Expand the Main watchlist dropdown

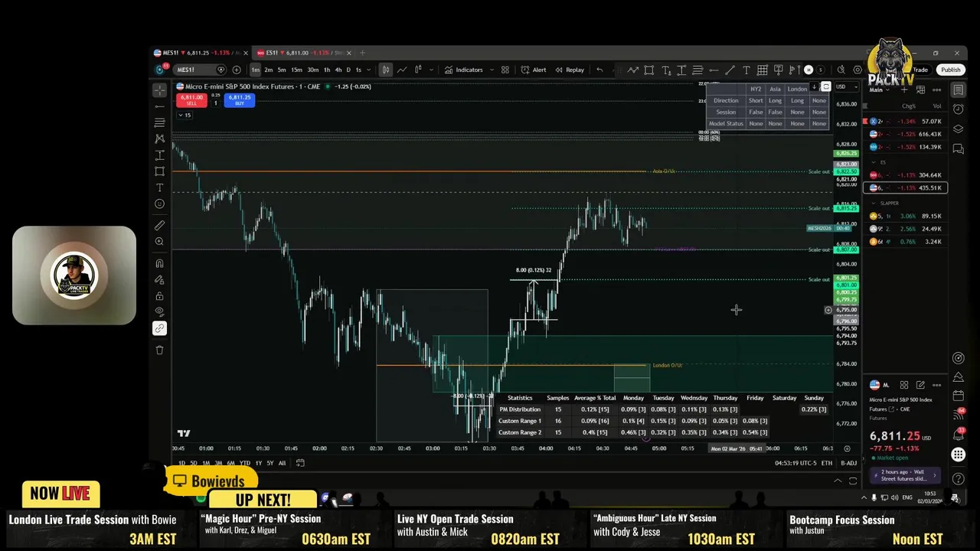point(880,90)
